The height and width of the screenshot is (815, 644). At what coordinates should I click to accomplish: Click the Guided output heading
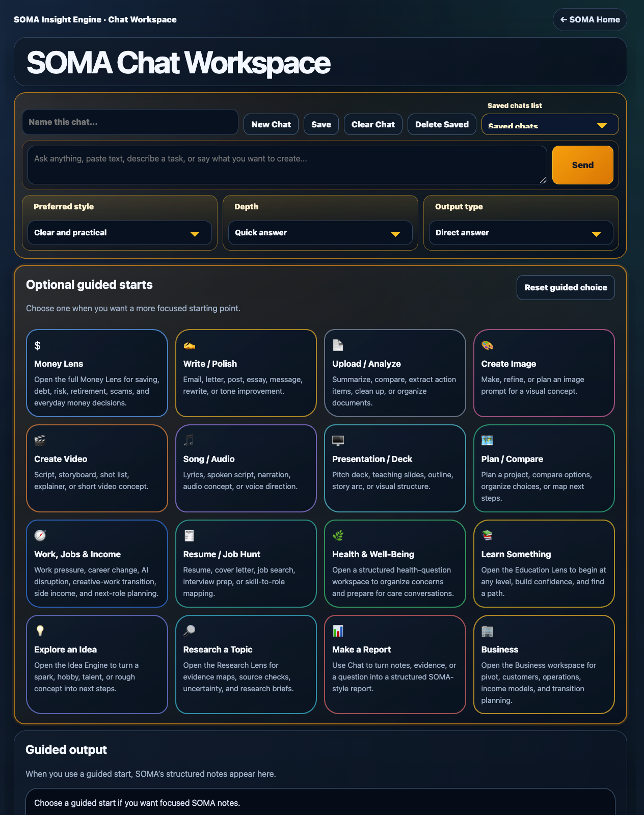pyautogui.click(x=66, y=750)
